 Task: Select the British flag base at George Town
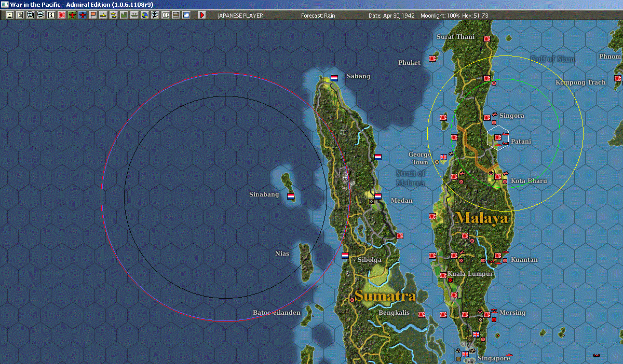pyautogui.click(x=443, y=157)
